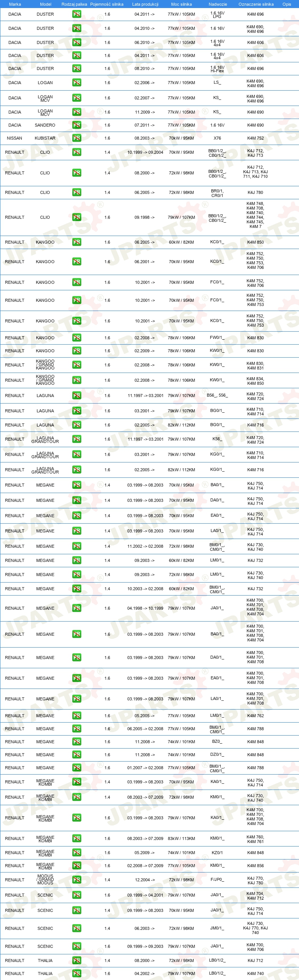Screen dimensions: 299x980
Task: Click the Pojemność silnika column header
Action: (107, 4)
